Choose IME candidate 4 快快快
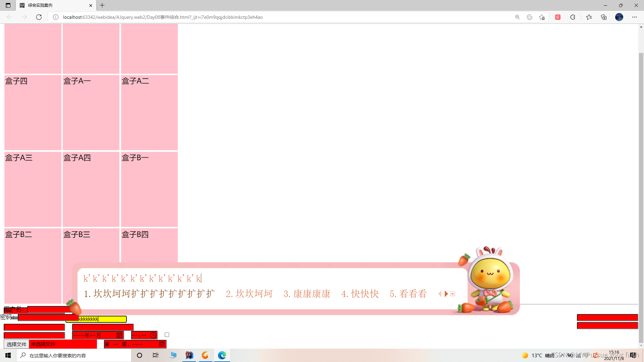Image resolution: width=644 pixels, height=362 pixels. tap(360, 294)
